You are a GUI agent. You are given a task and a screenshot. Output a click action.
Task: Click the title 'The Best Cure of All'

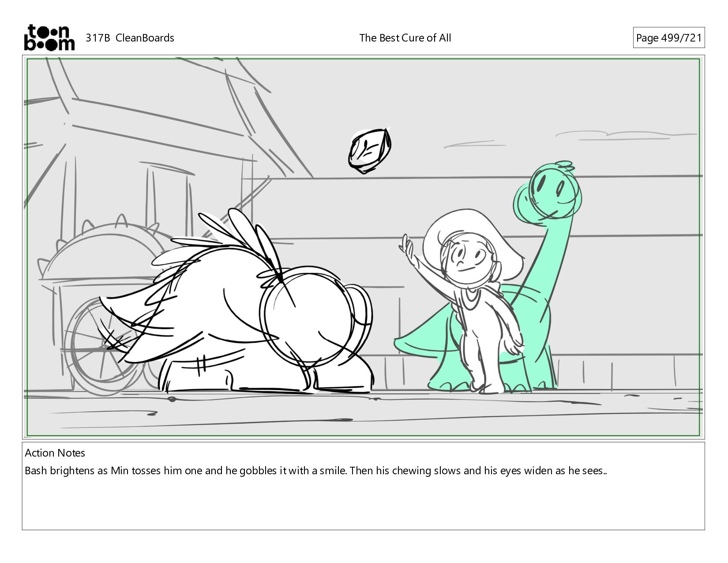pos(405,38)
